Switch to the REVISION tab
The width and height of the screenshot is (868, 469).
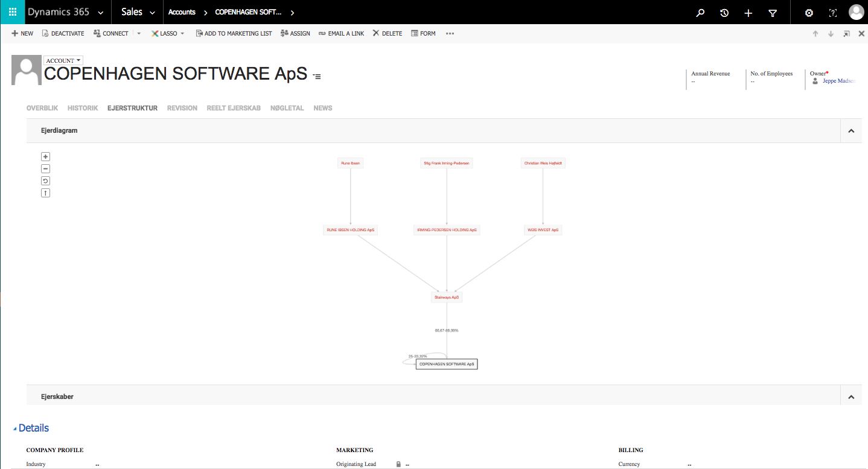(182, 108)
